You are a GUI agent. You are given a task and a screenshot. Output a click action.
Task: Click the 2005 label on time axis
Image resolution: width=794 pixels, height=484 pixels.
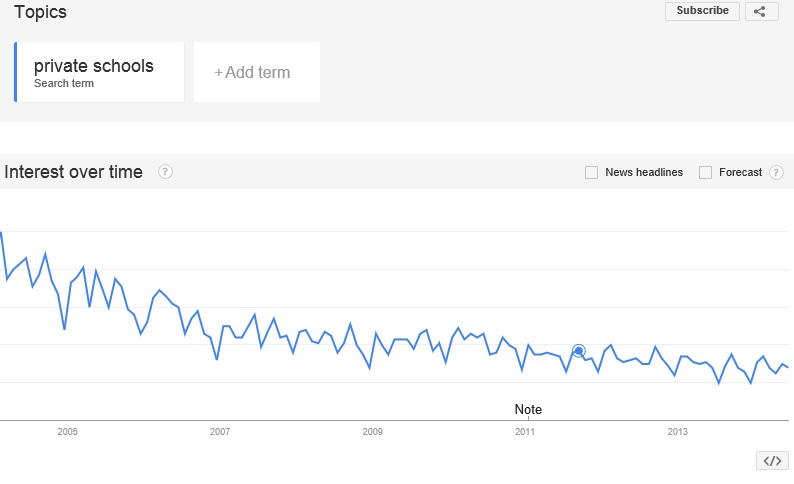pos(67,432)
